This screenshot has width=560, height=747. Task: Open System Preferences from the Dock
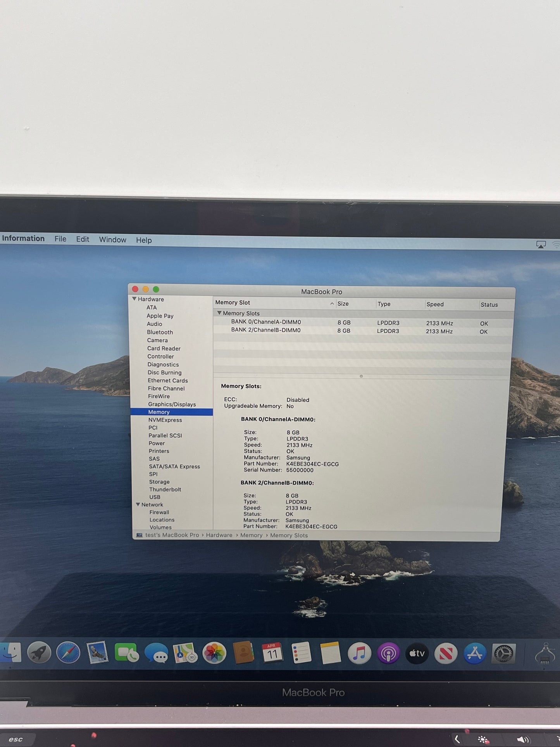coord(504,654)
